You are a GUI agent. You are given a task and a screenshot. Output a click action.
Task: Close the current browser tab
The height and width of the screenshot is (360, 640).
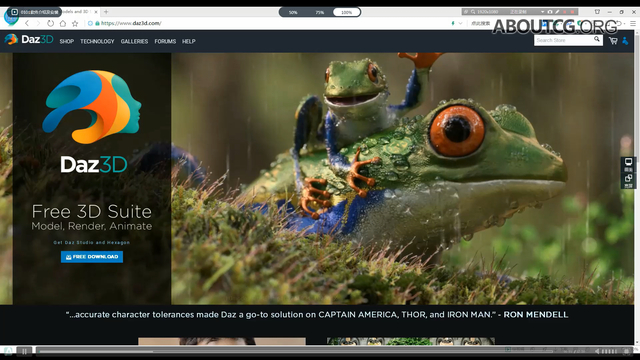pyautogui.click(x=96, y=12)
